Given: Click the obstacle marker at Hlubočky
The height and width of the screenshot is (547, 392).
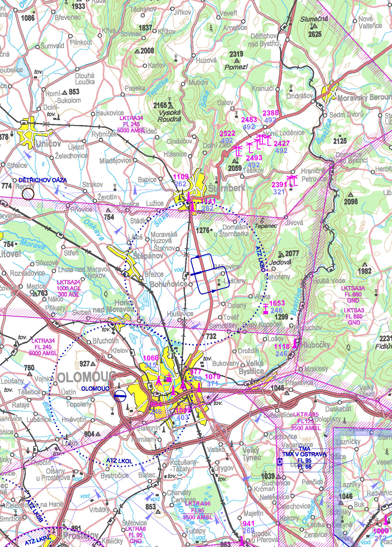Looking at the screenshot, I should coord(295,344).
